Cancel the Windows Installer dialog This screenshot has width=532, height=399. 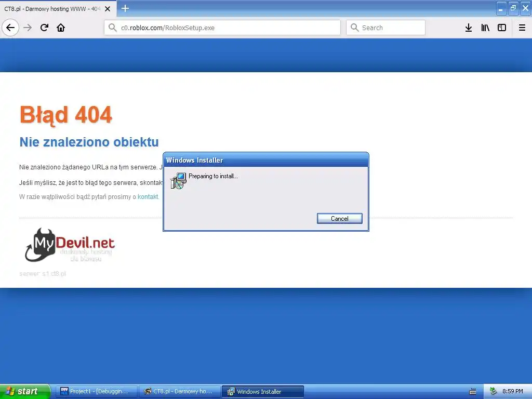340,219
